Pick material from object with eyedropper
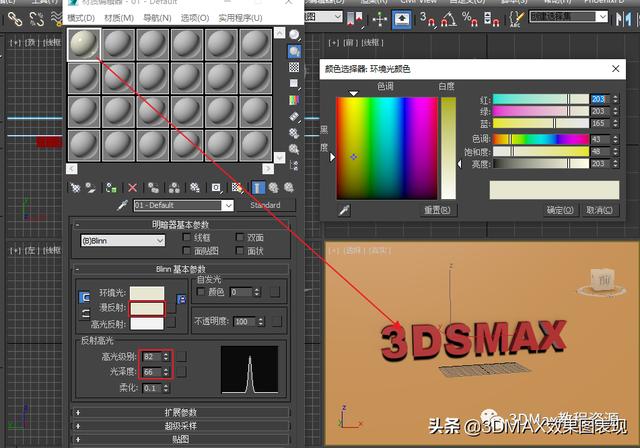Image resolution: width=640 pixels, height=448 pixels. tap(123, 205)
